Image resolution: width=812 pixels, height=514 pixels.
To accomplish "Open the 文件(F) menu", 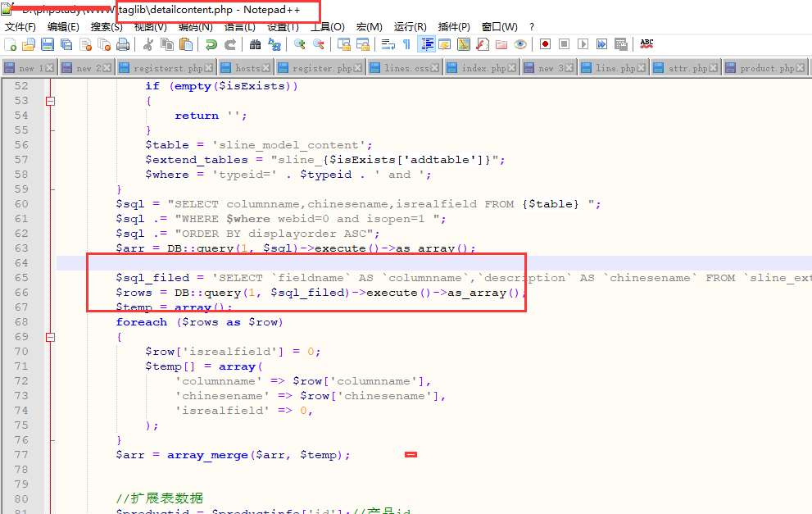I will click(x=20, y=27).
